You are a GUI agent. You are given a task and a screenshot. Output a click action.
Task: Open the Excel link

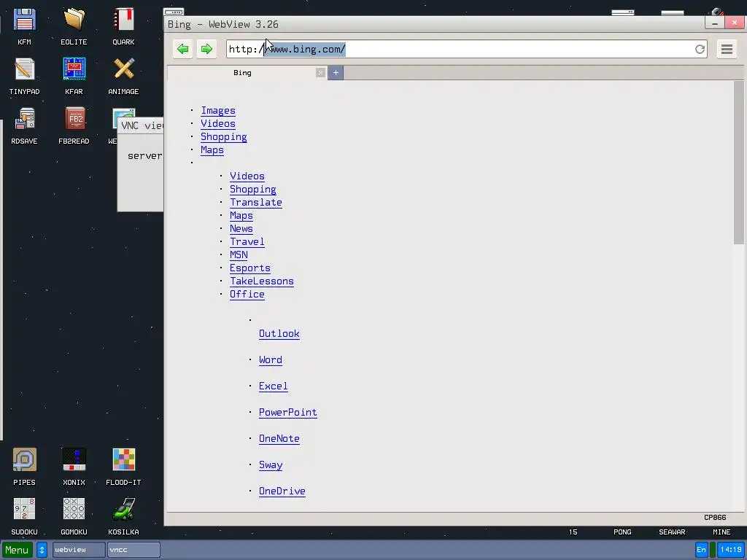273,386
